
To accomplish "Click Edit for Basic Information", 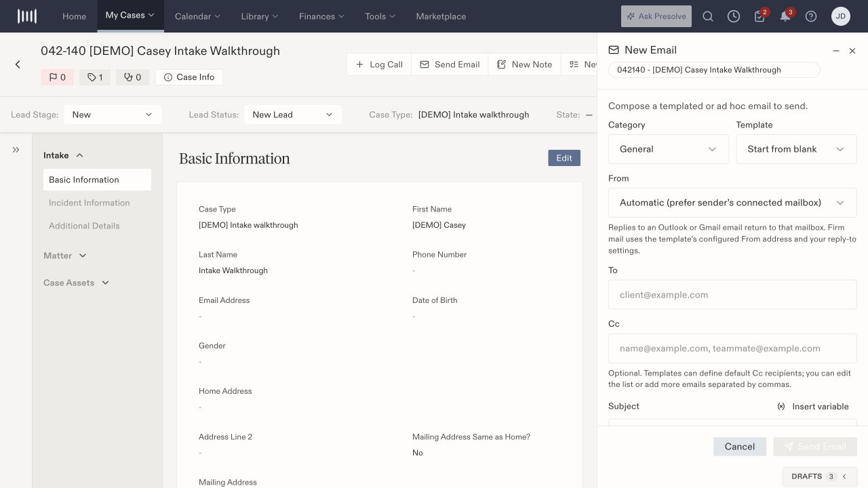I will (564, 158).
